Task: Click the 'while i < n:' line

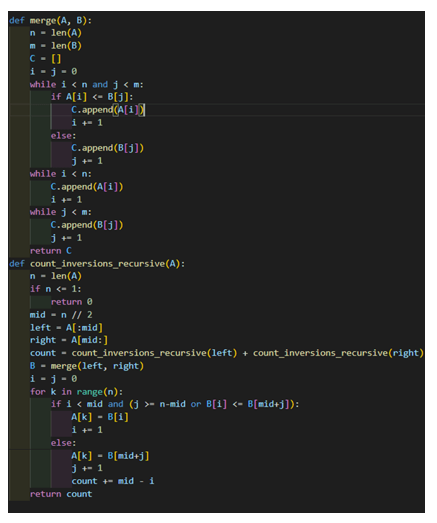Action: pyautogui.click(x=60, y=174)
